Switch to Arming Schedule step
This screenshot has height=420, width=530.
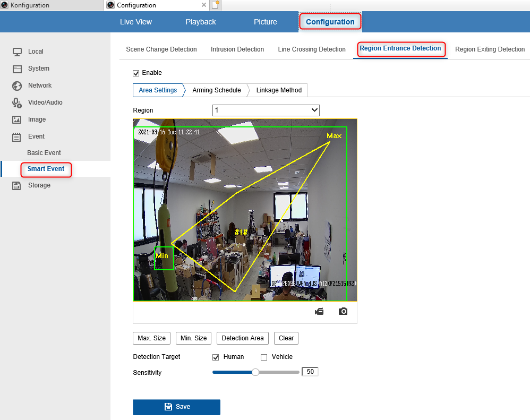(x=217, y=90)
